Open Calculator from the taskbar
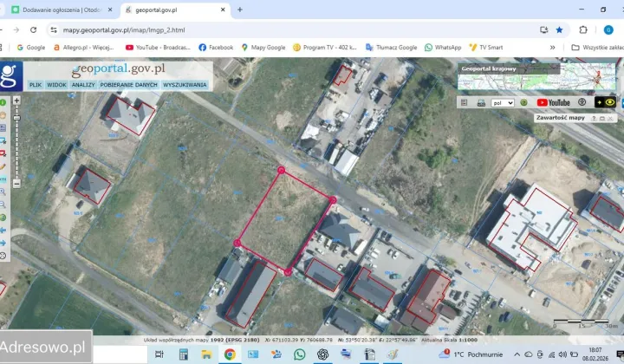 pyautogui.click(x=184, y=354)
